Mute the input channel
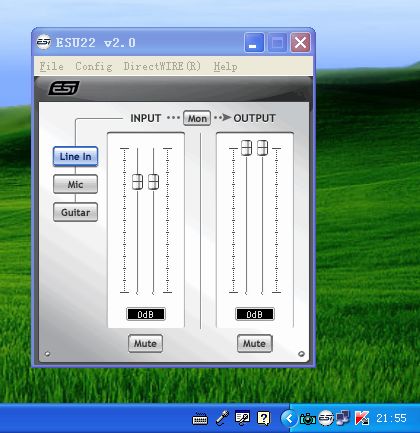420x433 pixels. [145, 343]
